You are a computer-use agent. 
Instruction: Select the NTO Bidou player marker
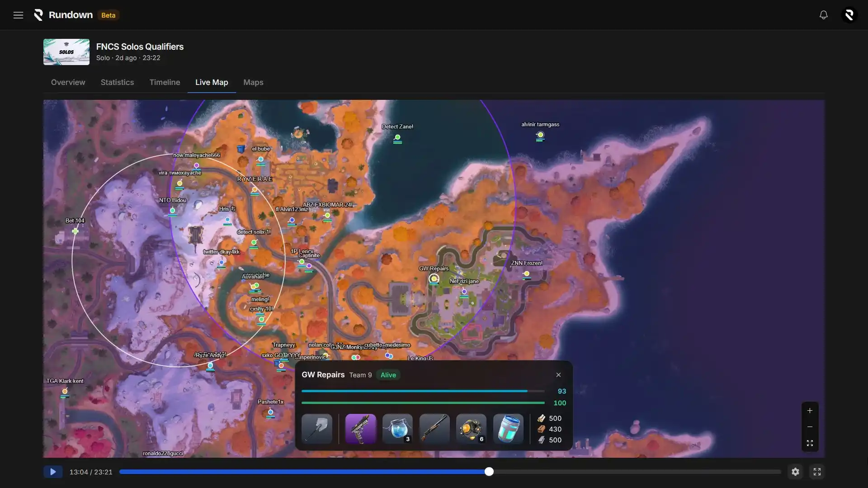tap(172, 211)
